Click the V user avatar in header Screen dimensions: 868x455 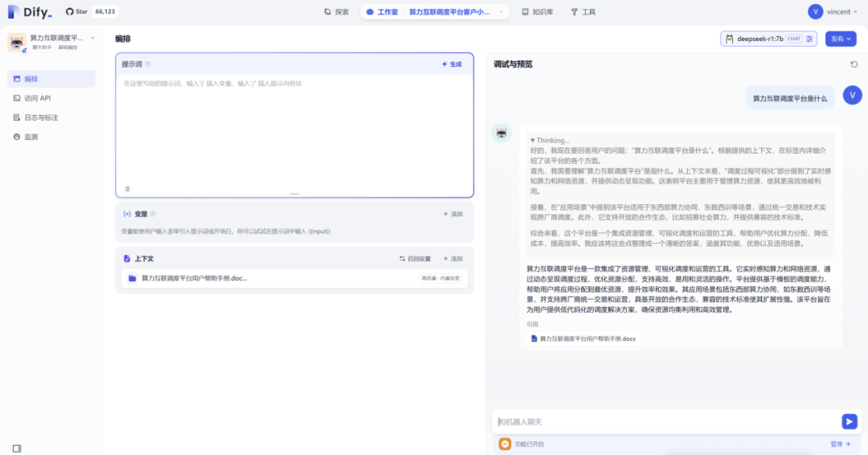point(815,11)
